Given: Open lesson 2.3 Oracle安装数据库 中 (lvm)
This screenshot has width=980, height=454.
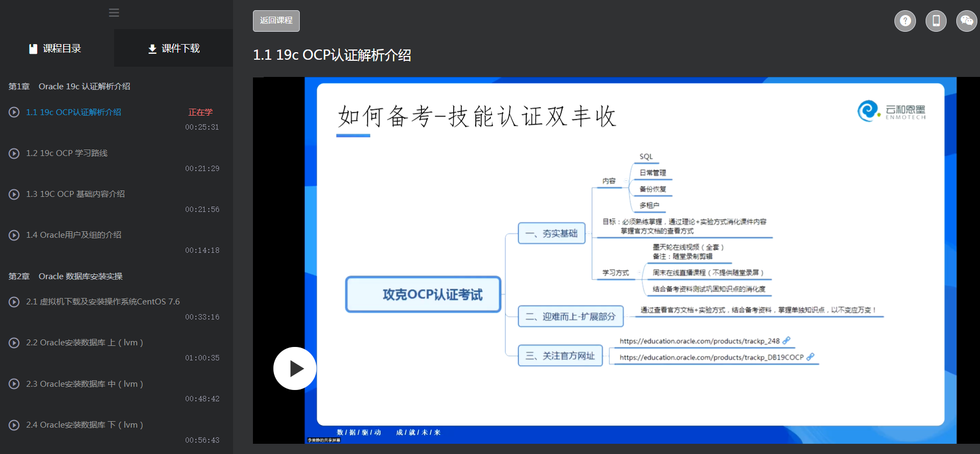Looking at the screenshot, I should click(84, 384).
